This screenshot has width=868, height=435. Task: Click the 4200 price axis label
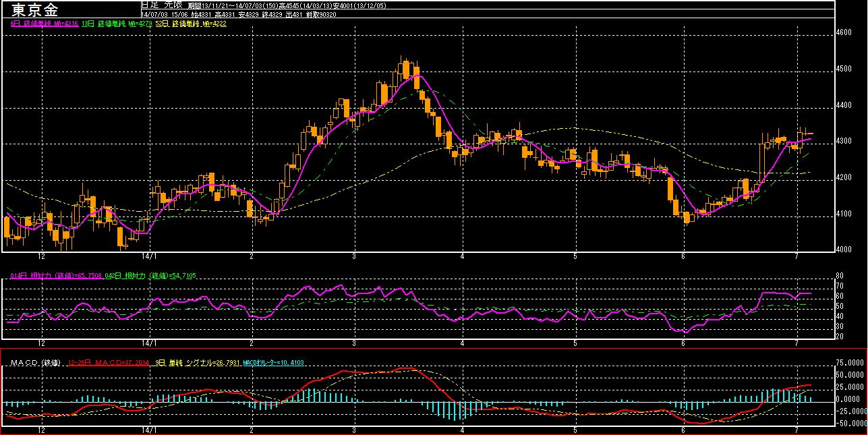coord(844,178)
